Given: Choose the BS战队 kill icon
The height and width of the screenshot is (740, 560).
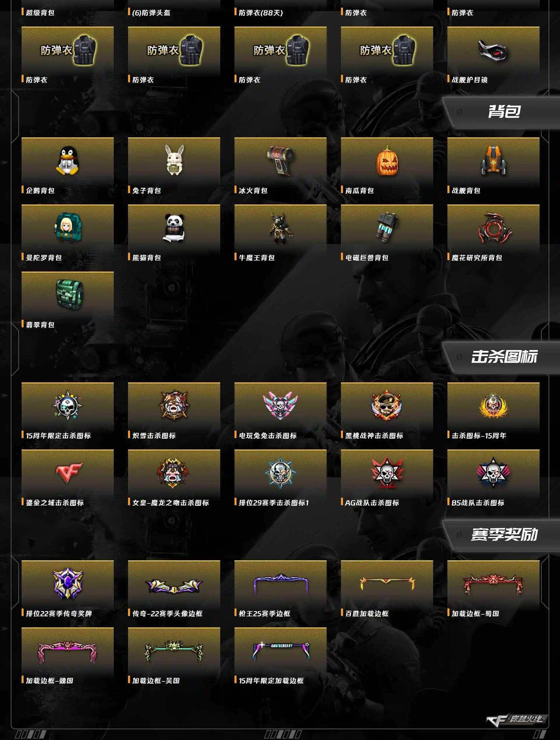Looking at the screenshot, I should (493, 472).
